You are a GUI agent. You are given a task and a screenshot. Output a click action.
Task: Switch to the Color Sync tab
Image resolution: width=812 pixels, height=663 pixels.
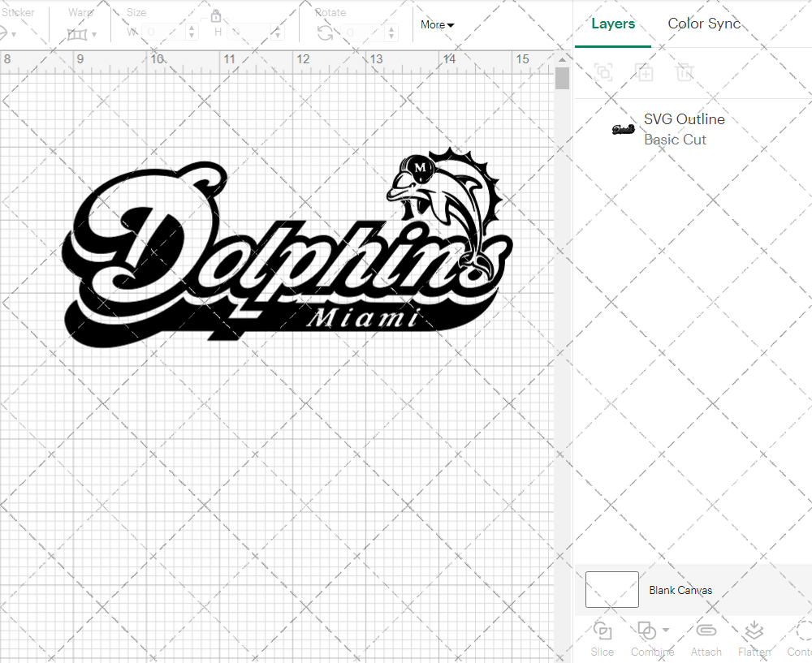(x=704, y=24)
